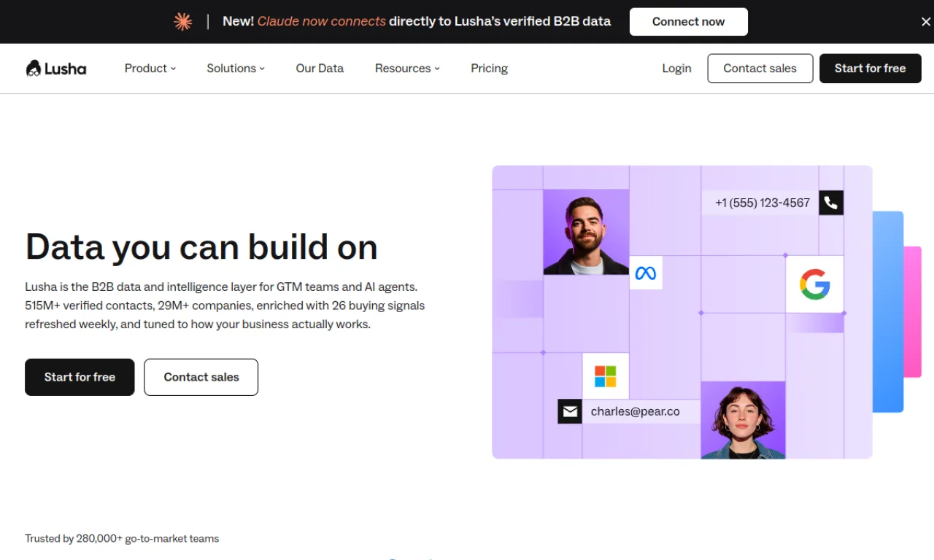This screenshot has width=934, height=560.
Task: Click 'Claude now connects' banner text
Action: click(x=322, y=22)
